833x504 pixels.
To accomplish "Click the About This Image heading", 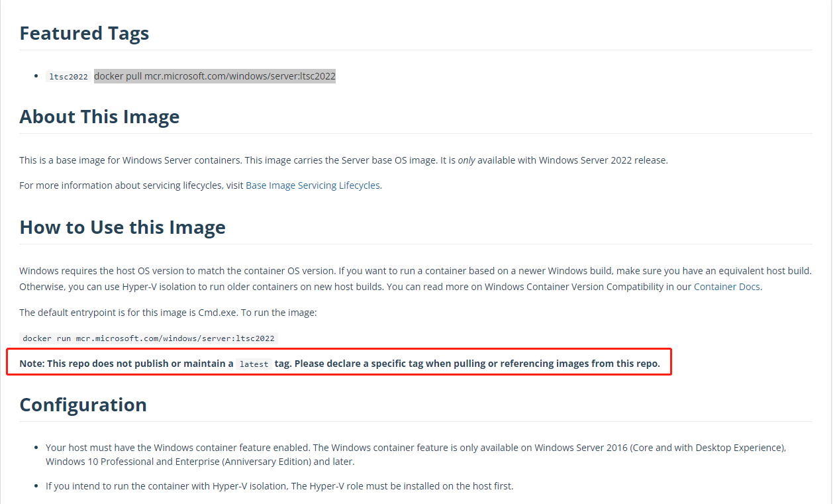I will [x=99, y=117].
